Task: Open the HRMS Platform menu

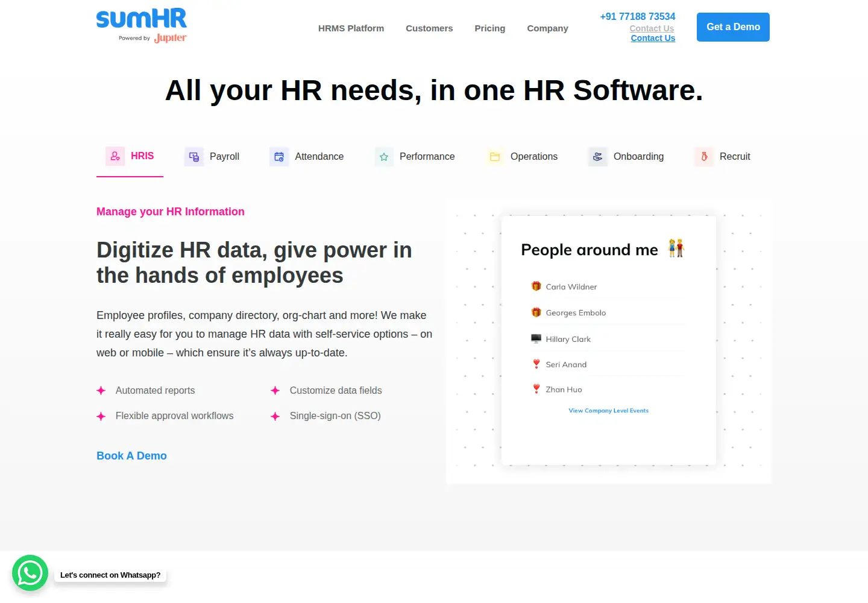Action: coord(351,28)
